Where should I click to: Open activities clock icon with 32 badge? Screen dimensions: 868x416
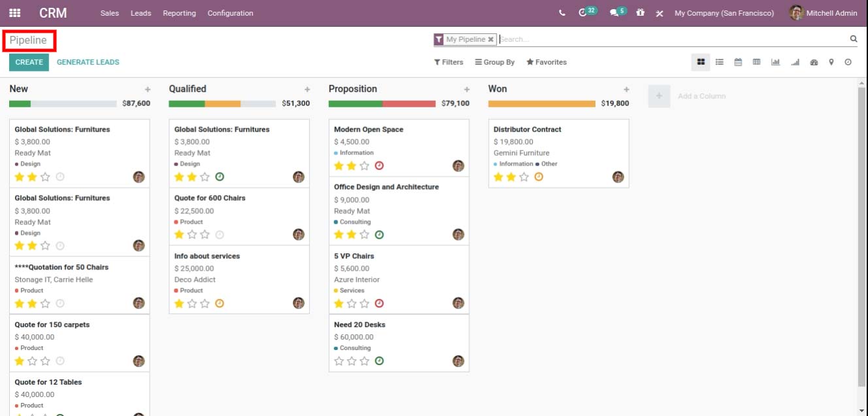click(x=582, y=12)
